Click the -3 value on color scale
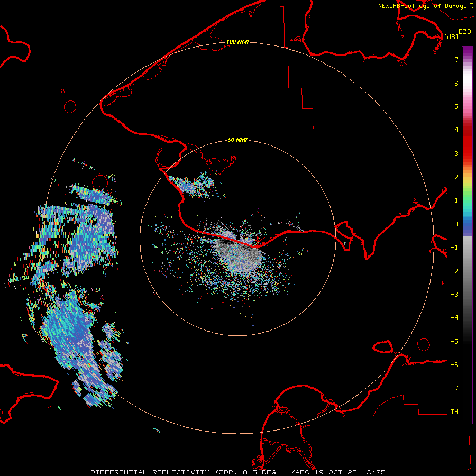The width and height of the screenshot is (476, 476). point(454,295)
